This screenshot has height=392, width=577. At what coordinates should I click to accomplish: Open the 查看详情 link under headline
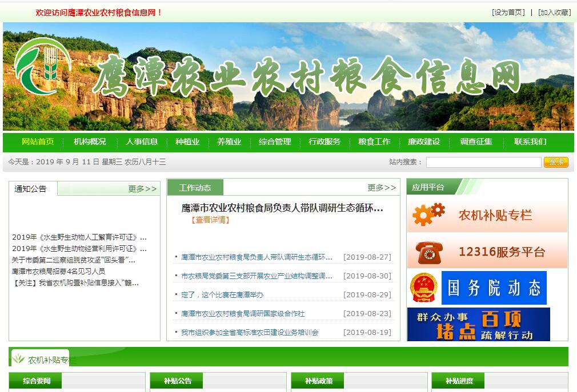pos(210,220)
